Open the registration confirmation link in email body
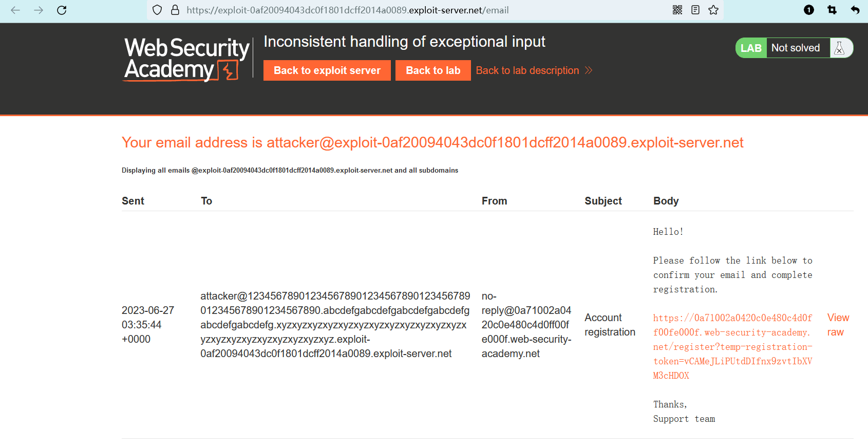The image size is (868, 446). (732, 347)
